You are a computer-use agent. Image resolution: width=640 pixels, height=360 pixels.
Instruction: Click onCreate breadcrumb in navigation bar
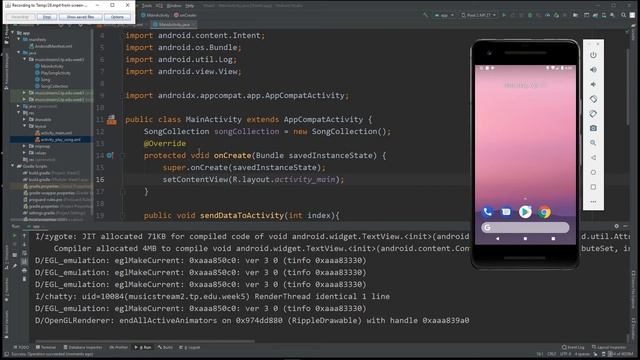tap(185, 15)
